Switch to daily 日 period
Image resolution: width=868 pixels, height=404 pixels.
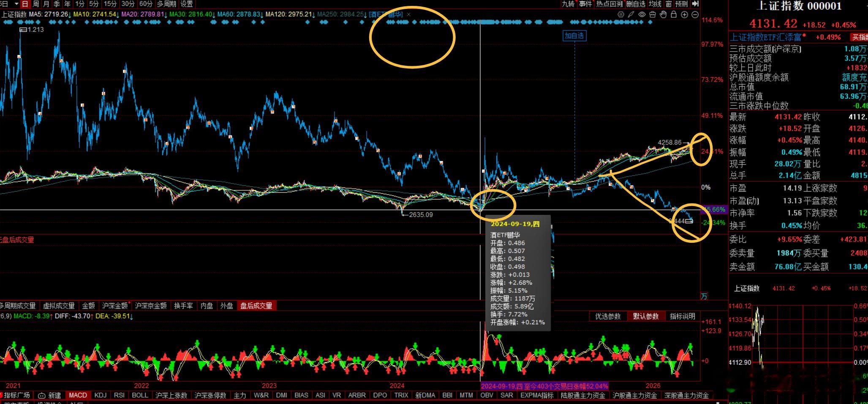tap(25, 4)
